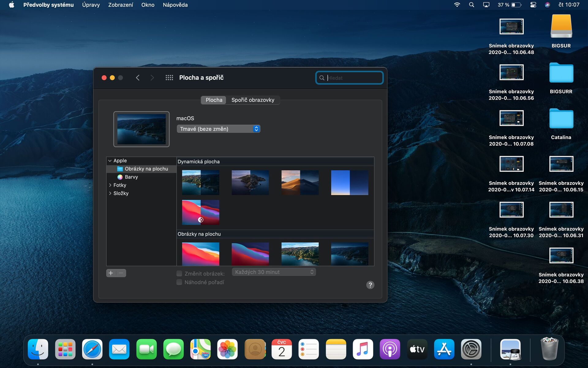Select Big Sur coast dynamic wallpaper
The image size is (588, 368).
point(201,182)
